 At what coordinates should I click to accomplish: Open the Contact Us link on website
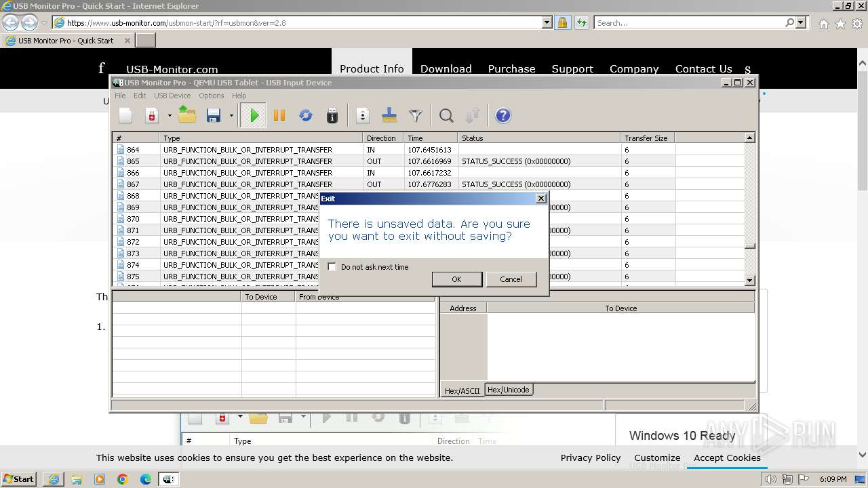pyautogui.click(x=703, y=68)
